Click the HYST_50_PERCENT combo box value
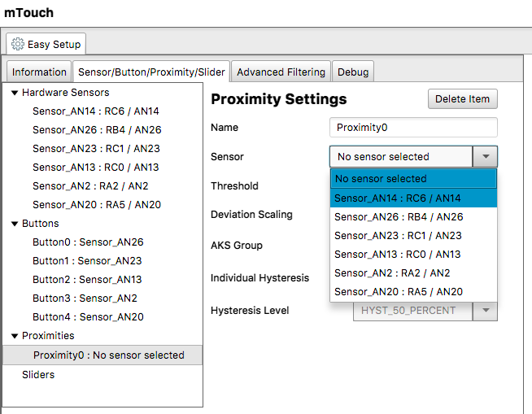 coord(408,311)
